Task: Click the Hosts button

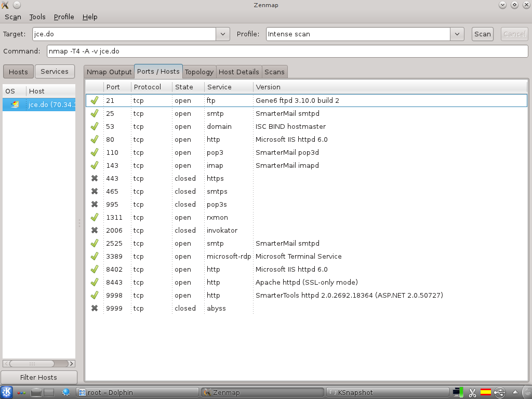Action: pos(18,72)
